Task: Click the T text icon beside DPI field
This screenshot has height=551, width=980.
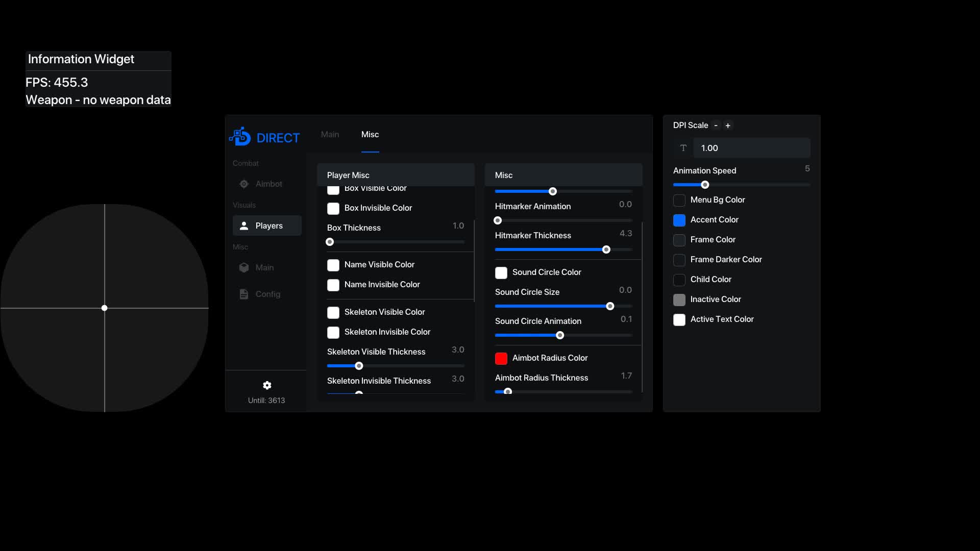Action: tap(683, 148)
